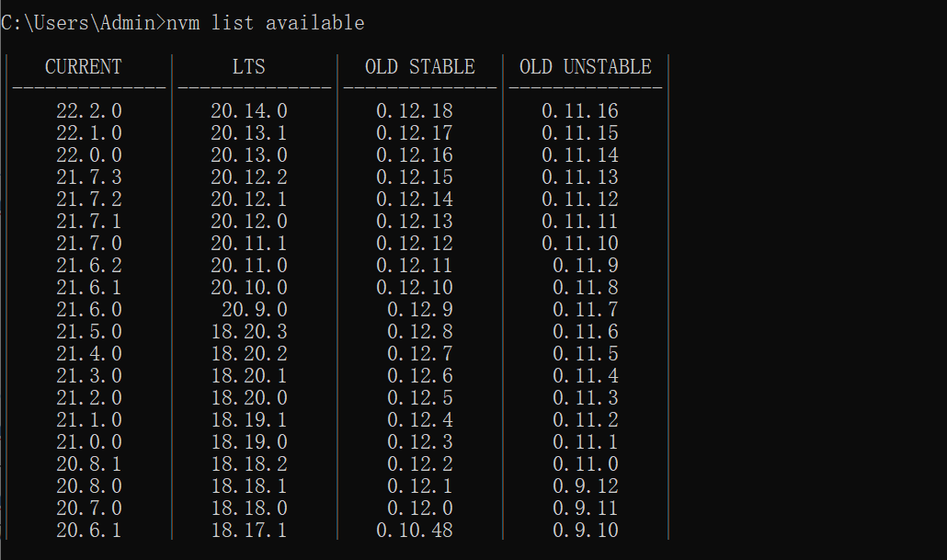Click LTS version 18.20.2

[x=249, y=353]
